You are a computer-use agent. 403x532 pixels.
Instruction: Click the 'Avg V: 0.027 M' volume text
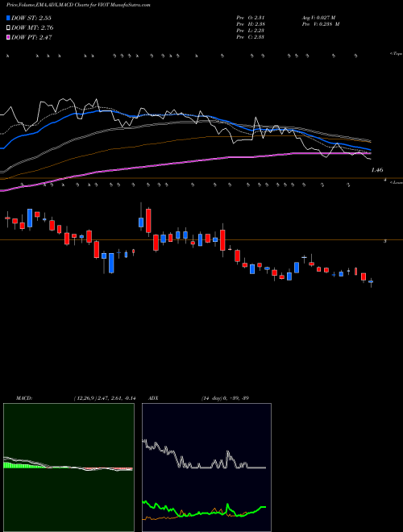318,18
